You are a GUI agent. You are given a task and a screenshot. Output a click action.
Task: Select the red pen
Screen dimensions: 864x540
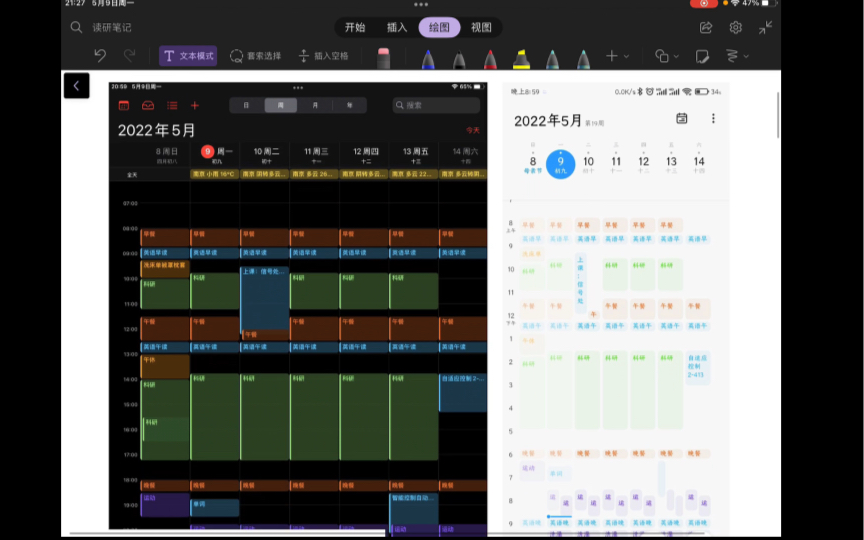click(x=490, y=58)
